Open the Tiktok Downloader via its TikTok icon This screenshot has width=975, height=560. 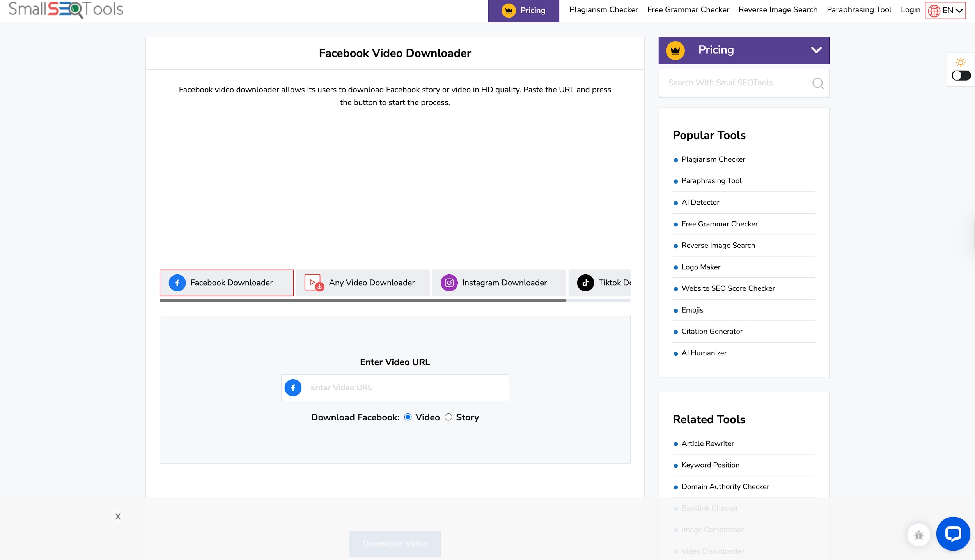coord(585,283)
